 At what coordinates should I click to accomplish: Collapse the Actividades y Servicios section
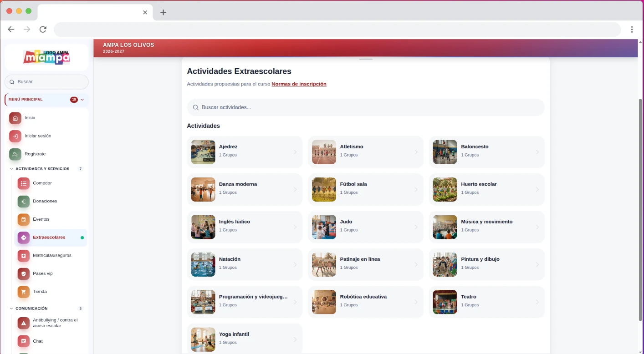click(11, 169)
